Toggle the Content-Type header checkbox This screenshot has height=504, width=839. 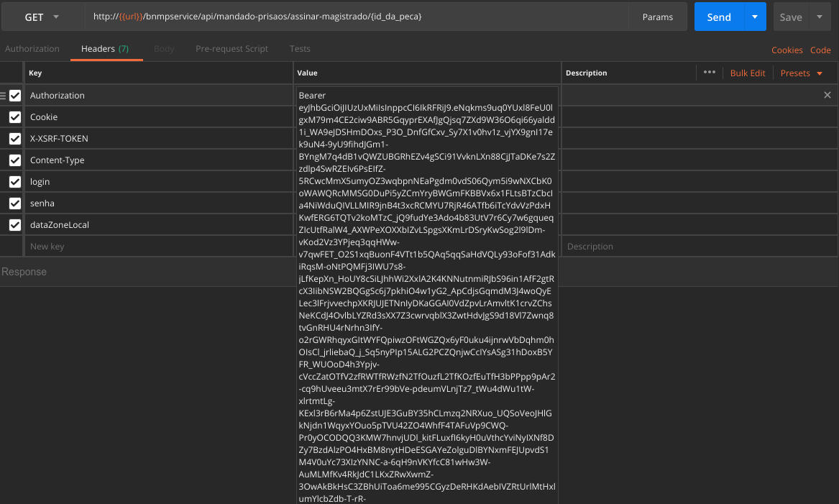coord(15,160)
